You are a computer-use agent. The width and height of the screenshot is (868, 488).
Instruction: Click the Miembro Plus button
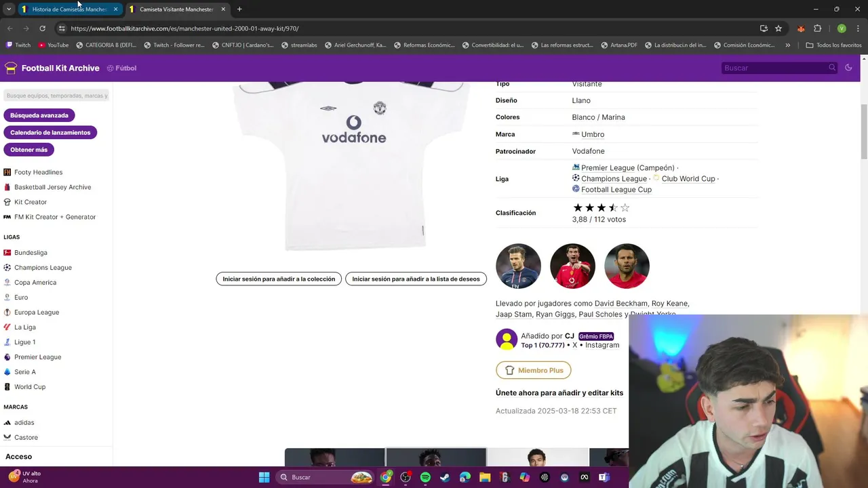(534, 370)
